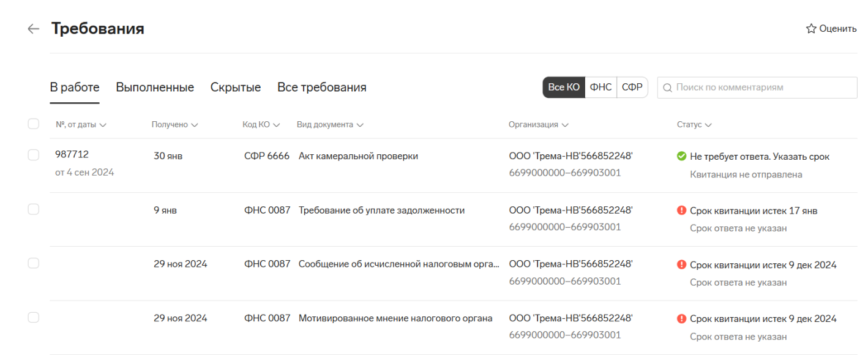Expand the Статус column dropdown
Screen dimensions: 868x355
click(x=708, y=125)
